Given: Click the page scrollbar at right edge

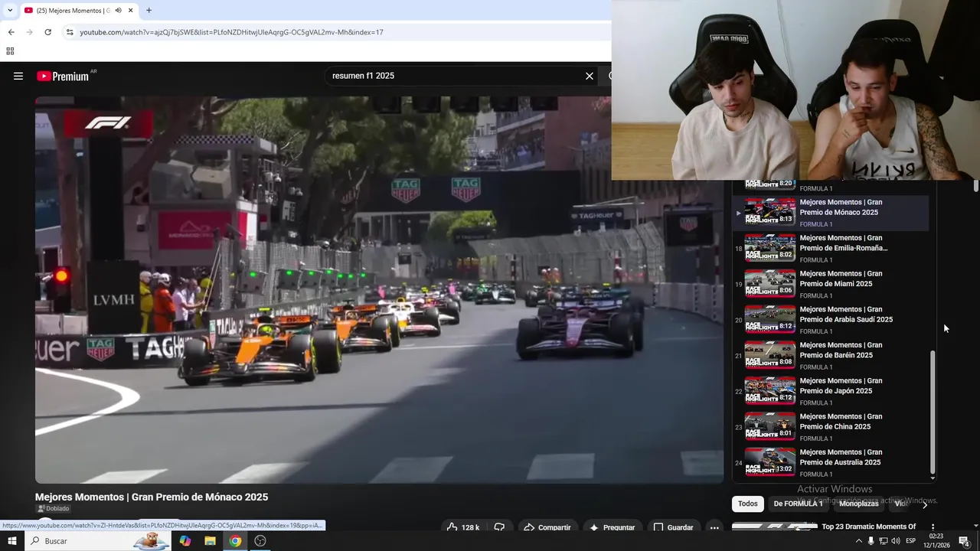Looking at the screenshot, I should [x=976, y=185].
